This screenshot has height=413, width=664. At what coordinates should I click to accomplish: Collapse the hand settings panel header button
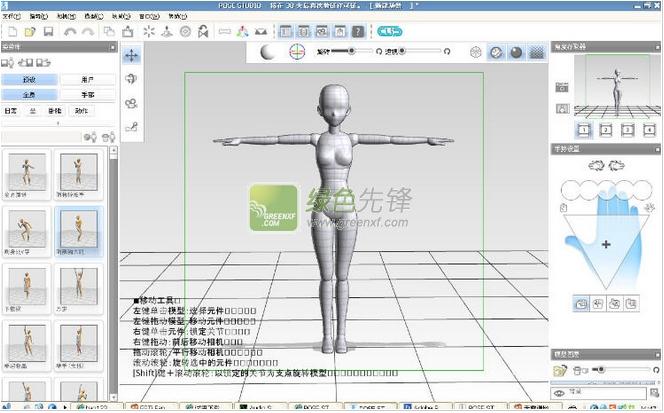657,149
